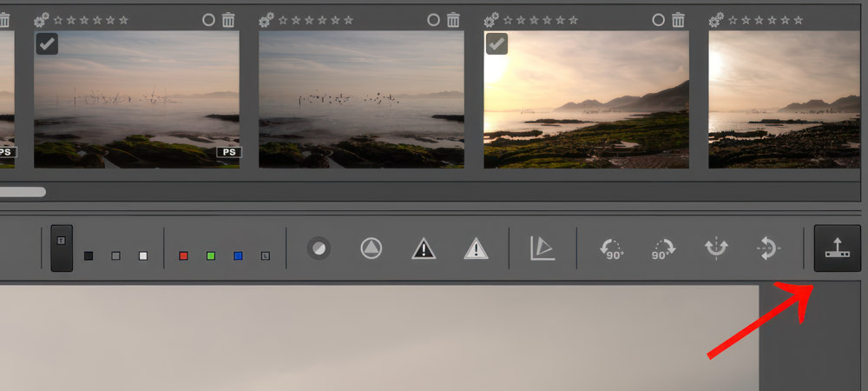Delete PS-badged misty thumbnail using its trash icon
The width and height of the screenshot is (868, 391).
point(228,20)
